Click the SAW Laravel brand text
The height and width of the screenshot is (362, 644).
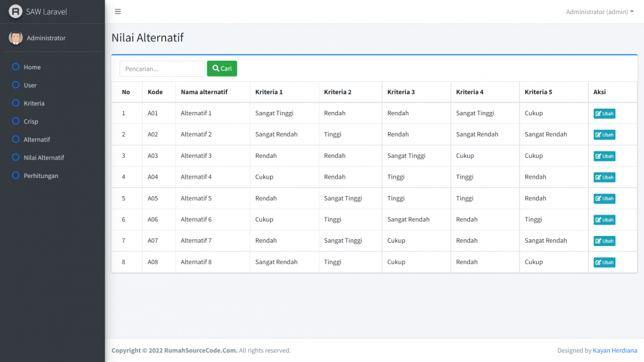pos(47,11)
